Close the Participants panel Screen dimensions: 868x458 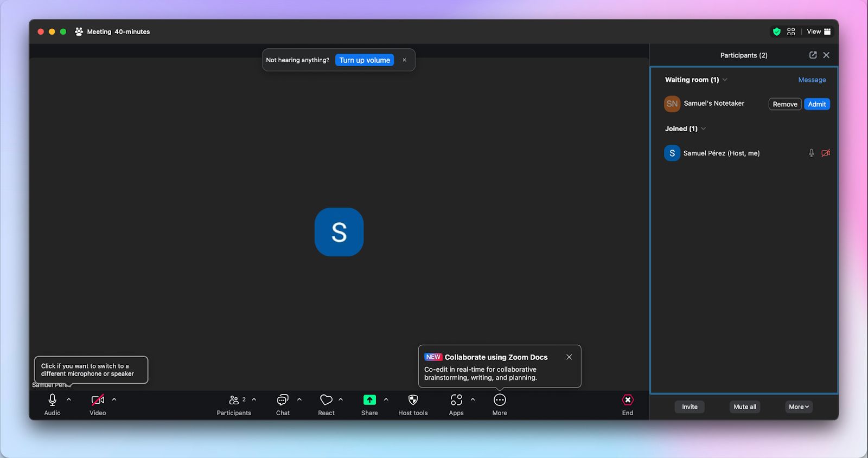tap(826, 55)
